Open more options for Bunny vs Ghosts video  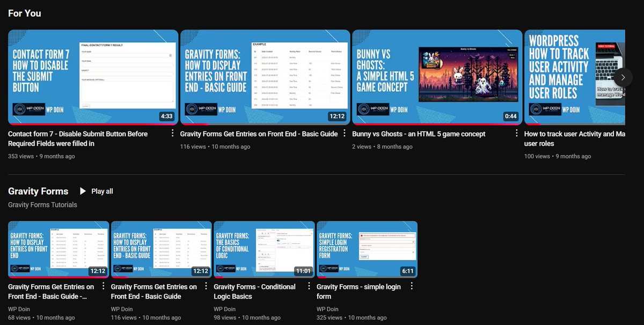516,133
